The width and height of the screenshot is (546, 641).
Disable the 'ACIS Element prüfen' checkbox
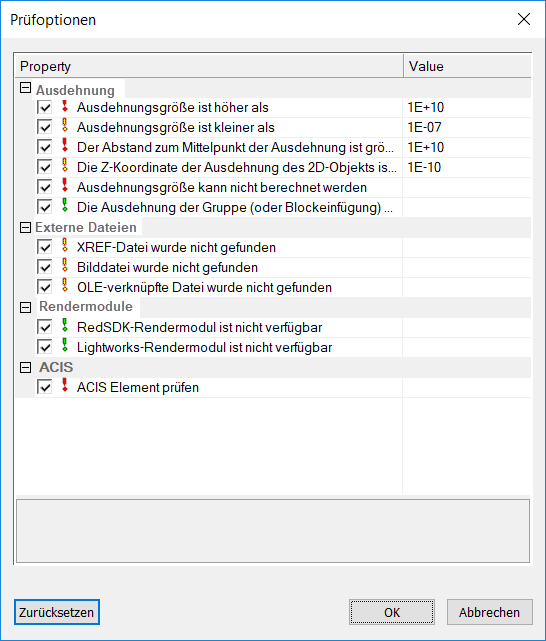pos(45,388)
